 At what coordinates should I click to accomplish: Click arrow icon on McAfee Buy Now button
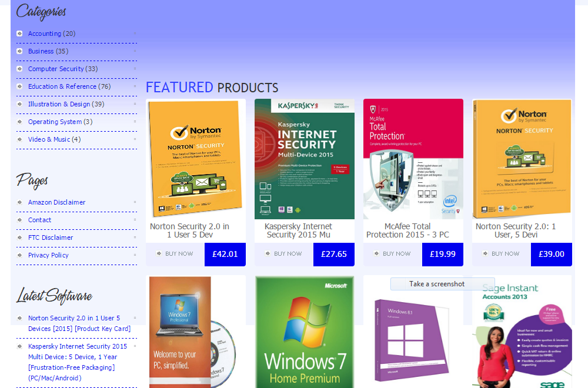coord(377,254)
